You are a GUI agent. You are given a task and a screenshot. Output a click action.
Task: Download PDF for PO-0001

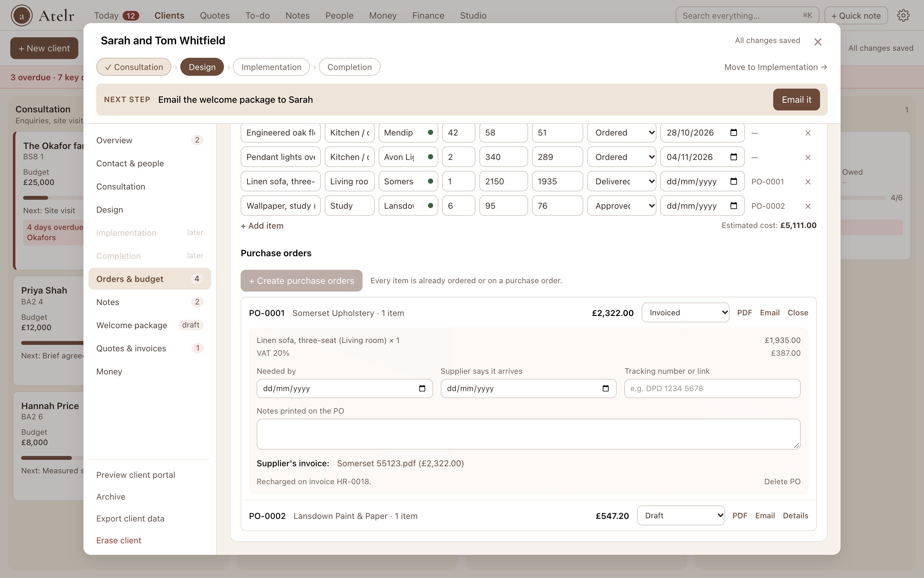click(x=744, y=313)
